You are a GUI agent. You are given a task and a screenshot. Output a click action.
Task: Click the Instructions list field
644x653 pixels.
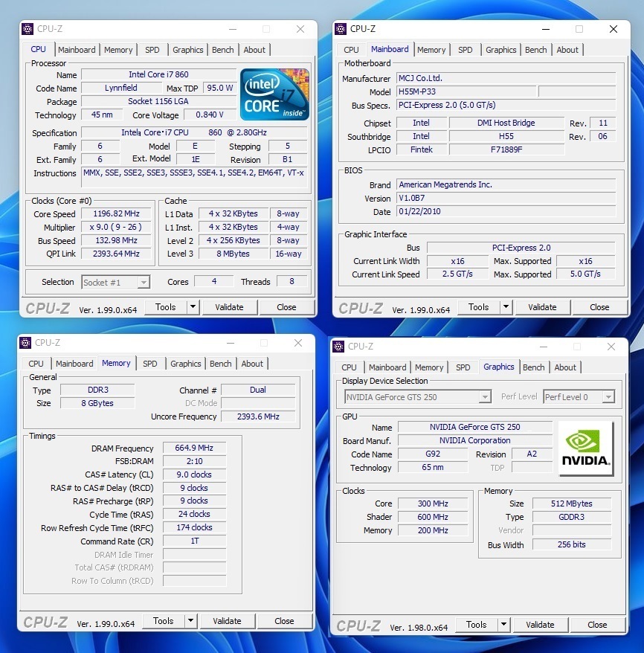tap(194, 178)
